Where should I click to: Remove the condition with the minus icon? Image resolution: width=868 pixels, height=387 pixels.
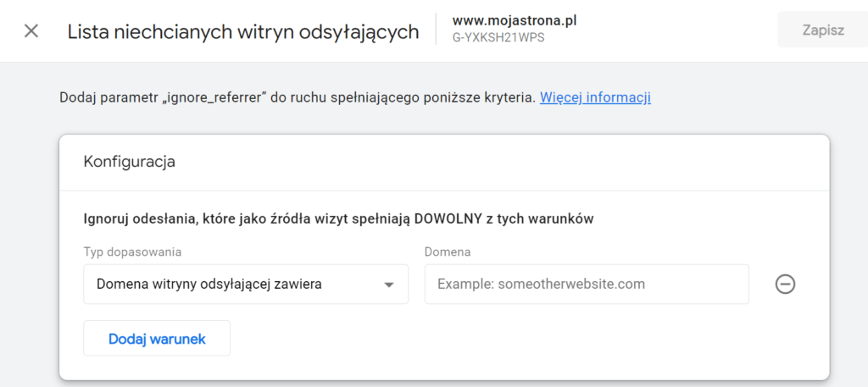point(785,285)
